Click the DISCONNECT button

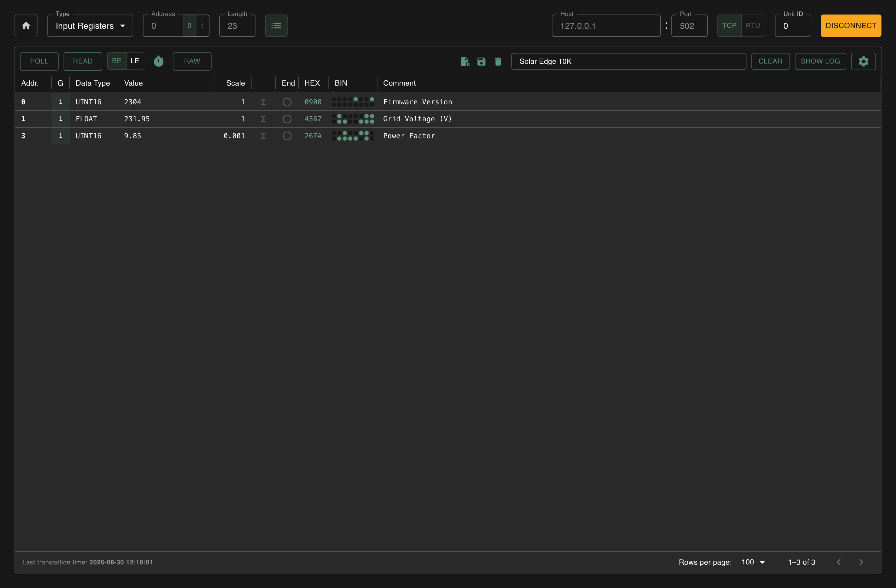(851, 26)
